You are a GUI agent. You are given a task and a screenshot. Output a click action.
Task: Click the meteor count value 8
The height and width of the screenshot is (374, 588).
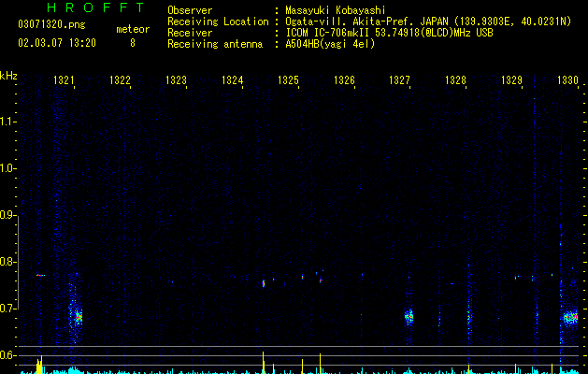coord(133,43)
